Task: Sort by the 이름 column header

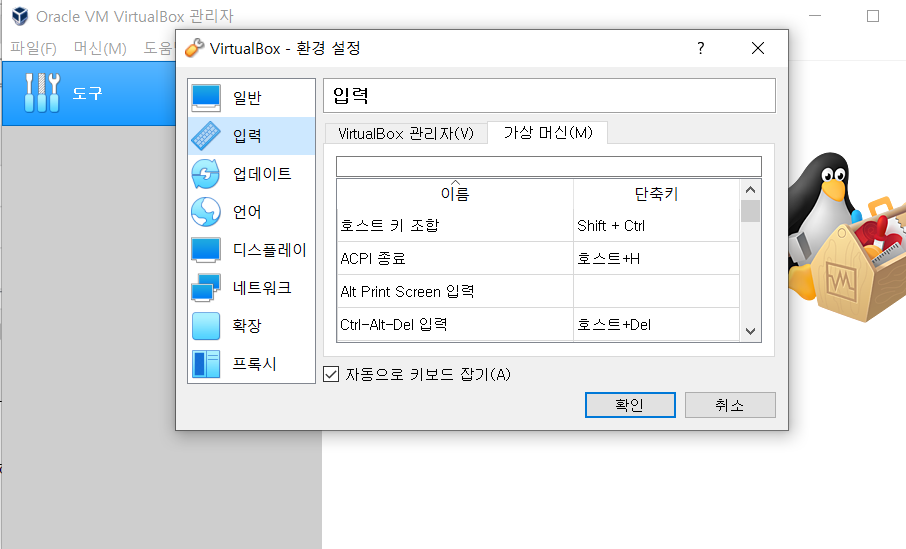Action: [455, 194]
